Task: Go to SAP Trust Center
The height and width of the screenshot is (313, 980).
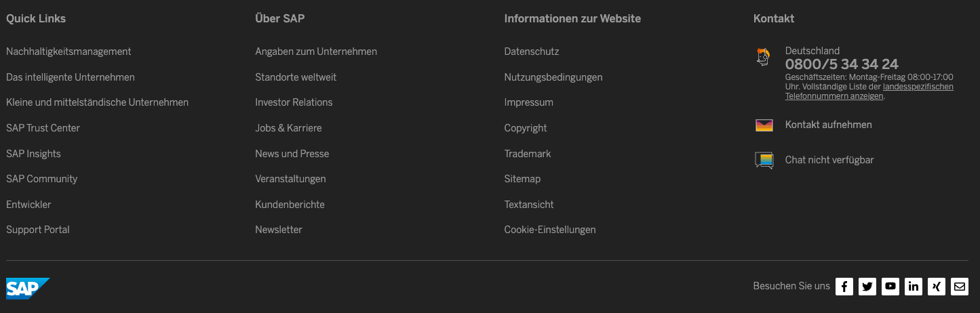Action: tap(43, 128)
